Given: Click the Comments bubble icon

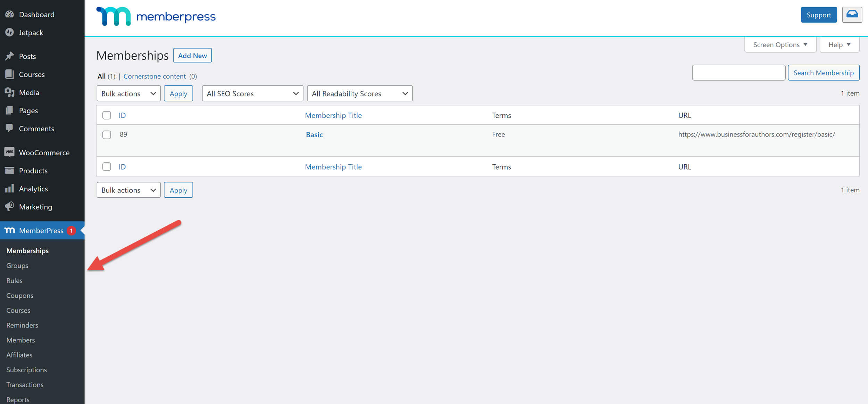Looking at the screenshot, I should point(9,128).
